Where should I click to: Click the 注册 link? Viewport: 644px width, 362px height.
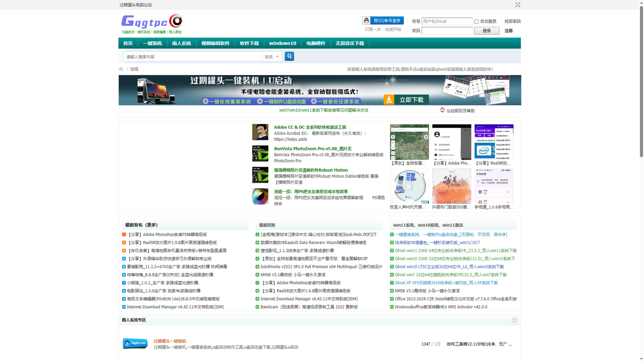508,31
